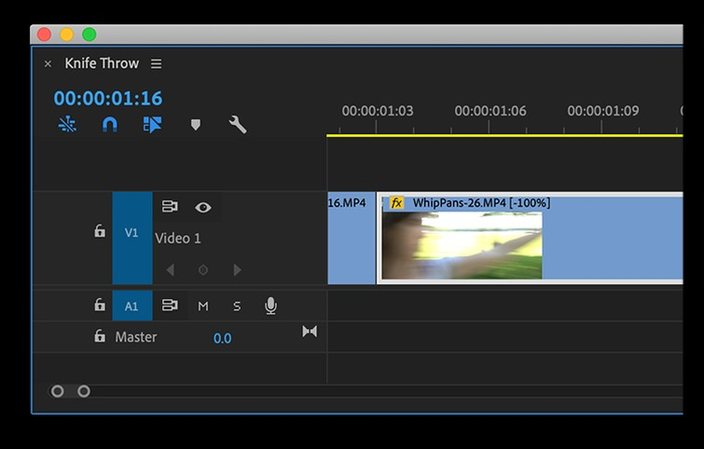Select the Knife Throw sequence tab
The height and width of the screenshot is (449, 704).
click(102, 63)
